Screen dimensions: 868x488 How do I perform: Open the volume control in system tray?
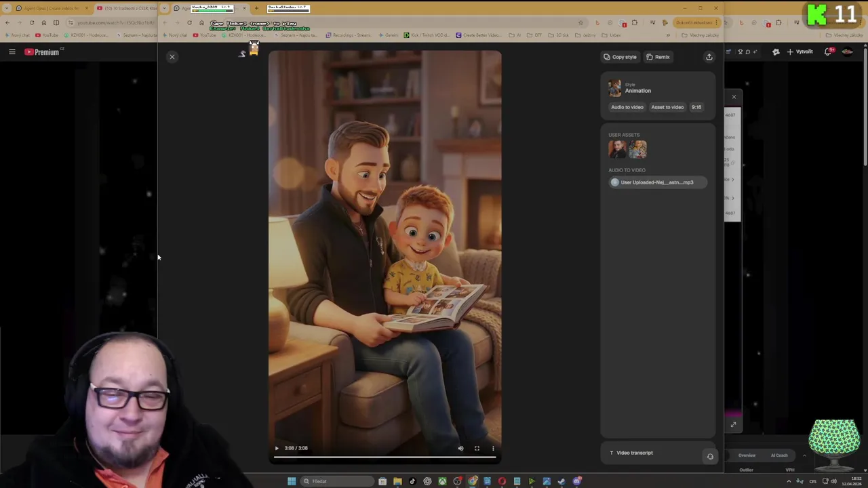point(834,481)
